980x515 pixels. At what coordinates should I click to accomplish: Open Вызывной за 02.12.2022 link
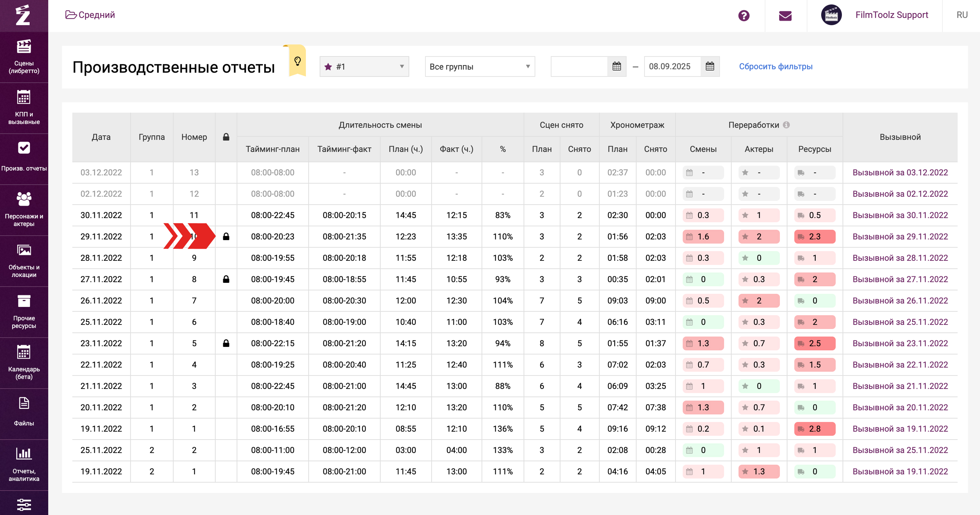click(900, 194)
